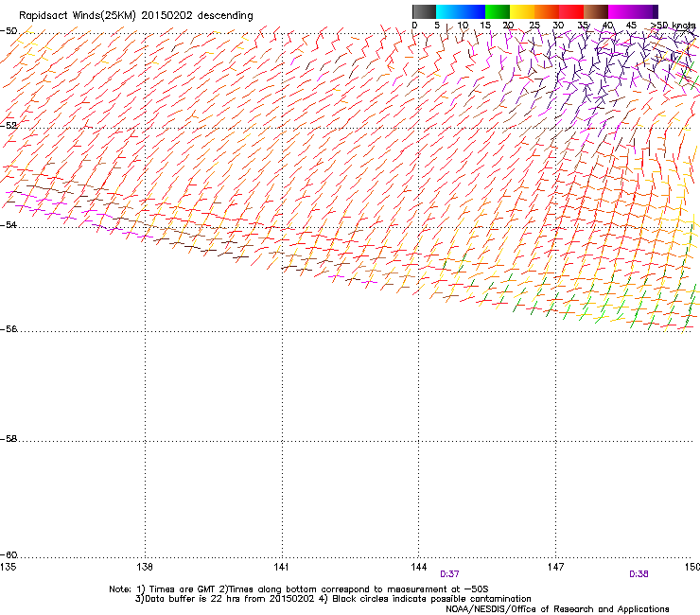Click the purple time label 'D:38'

[639, 574]
